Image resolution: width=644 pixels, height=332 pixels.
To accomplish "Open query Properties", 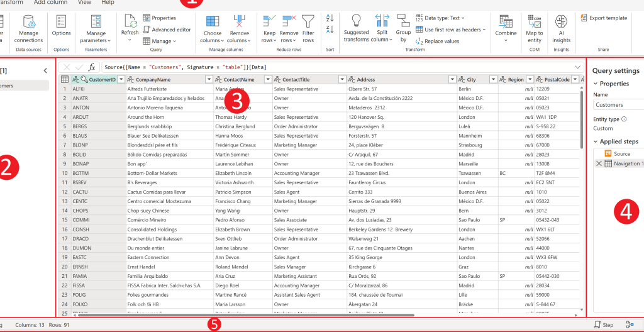I will tap(159, 18).
